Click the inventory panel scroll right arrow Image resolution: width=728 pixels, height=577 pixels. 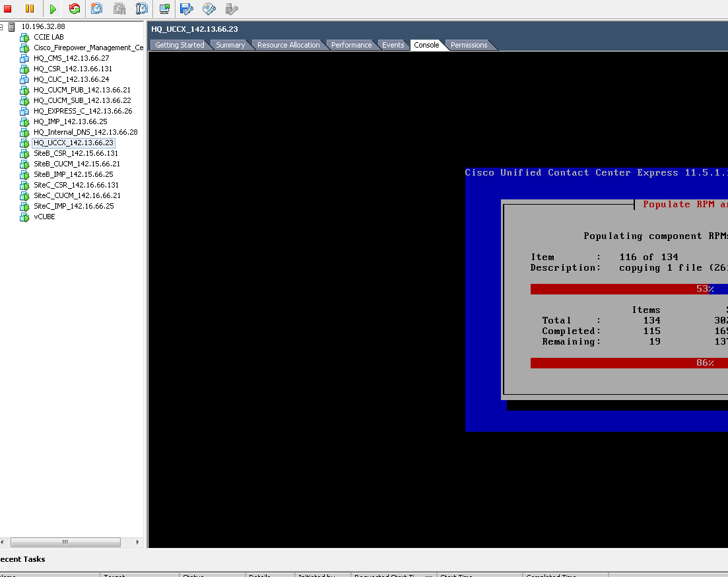pyautogui.click(x=137, y=542)
